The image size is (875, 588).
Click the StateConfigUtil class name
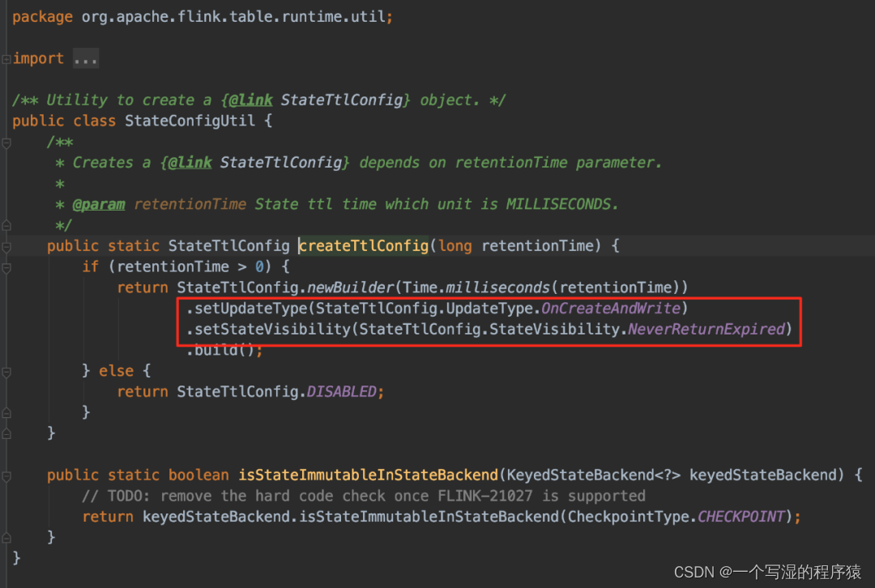coord(190,121)
